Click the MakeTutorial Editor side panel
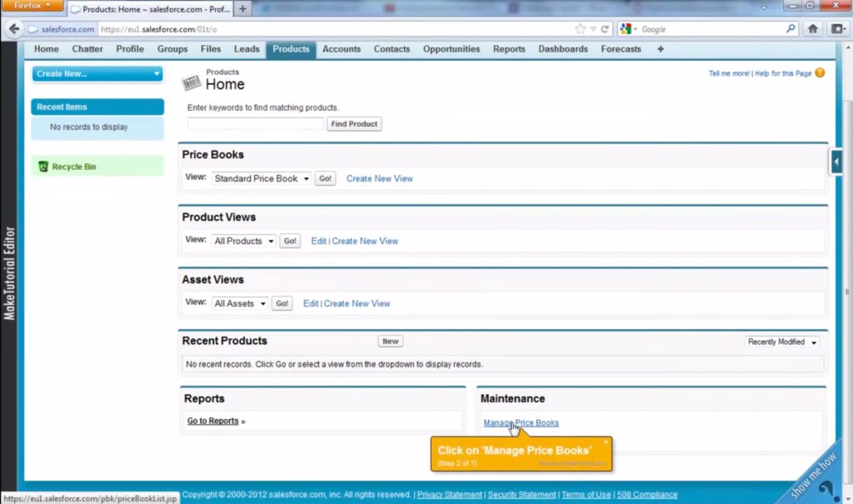Viewport: 853px width, 504px height. pyautogui.click(x=9, y=272)
